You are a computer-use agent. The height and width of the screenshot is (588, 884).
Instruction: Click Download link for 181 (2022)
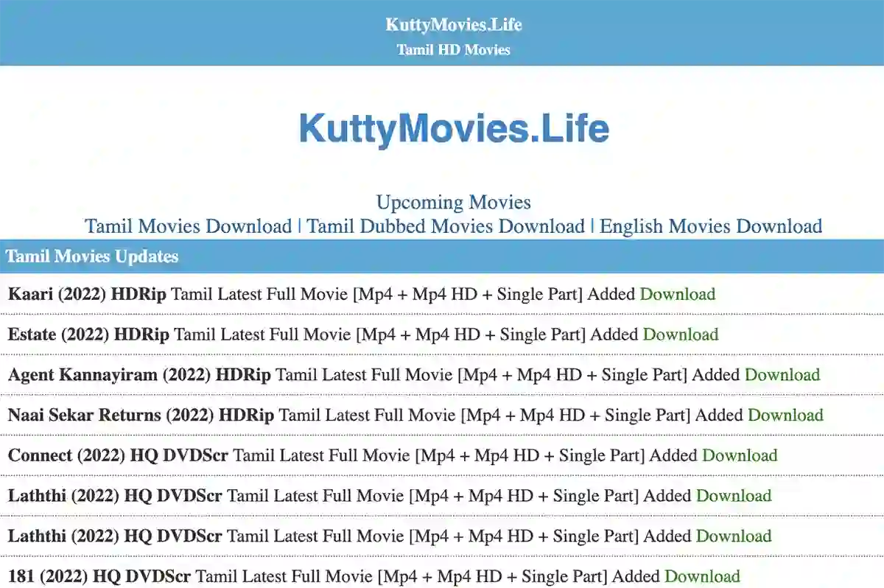click(x=702, y=576)
